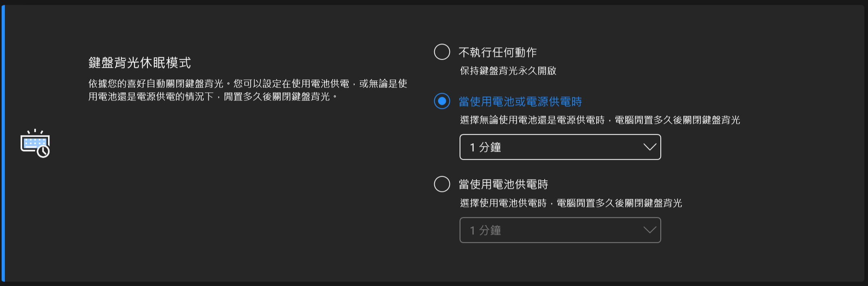Open the active 1 分鐘 timeout dropdown
The height and width of the screenshot is (286, 868).
click(x=560, y=147)
